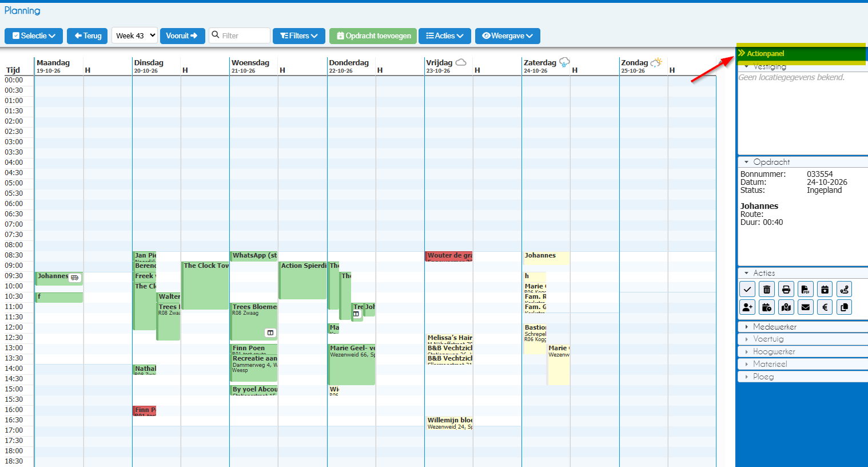Click Saturday's rain weather icon

click(564, 62)
